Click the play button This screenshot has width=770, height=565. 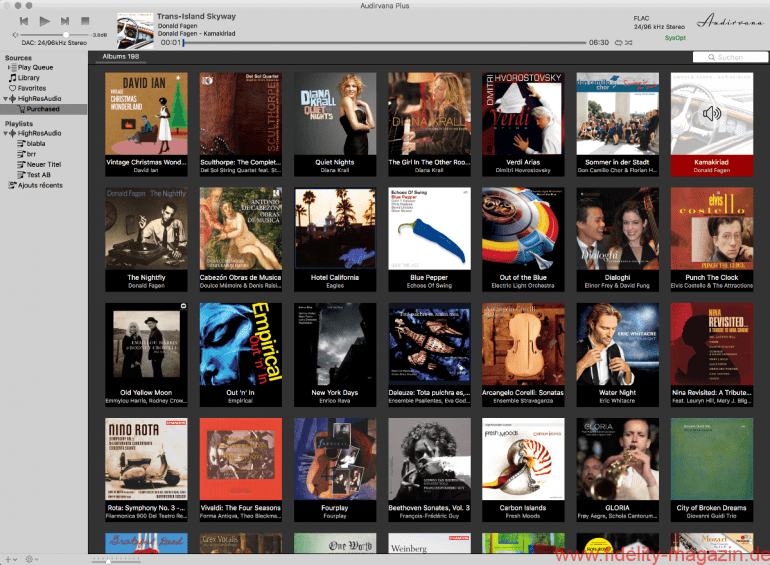[44, 21]
